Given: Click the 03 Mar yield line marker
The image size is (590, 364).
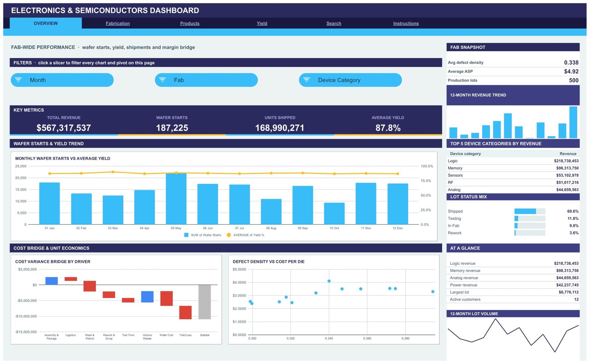Looking at the screenshot, I should [x=113, y=172].
